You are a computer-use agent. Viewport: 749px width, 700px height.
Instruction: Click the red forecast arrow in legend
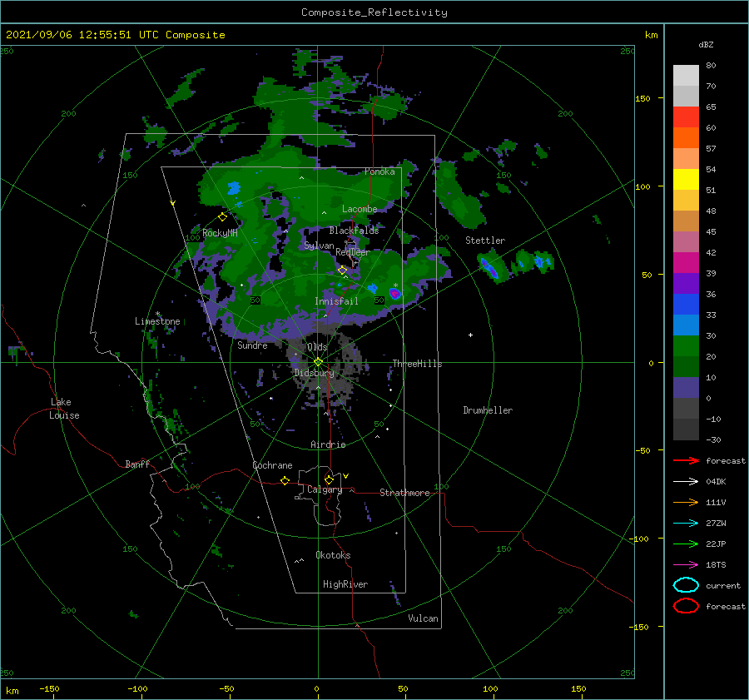pos(686,460)
